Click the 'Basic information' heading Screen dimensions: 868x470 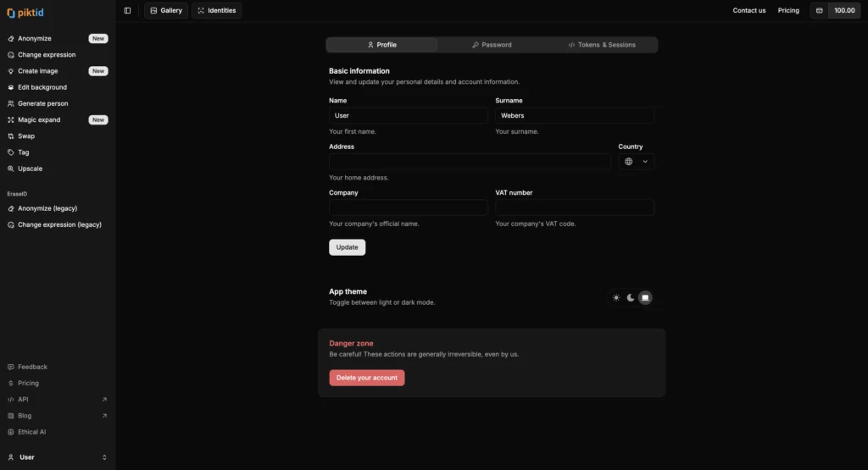[x=359, y=71]
